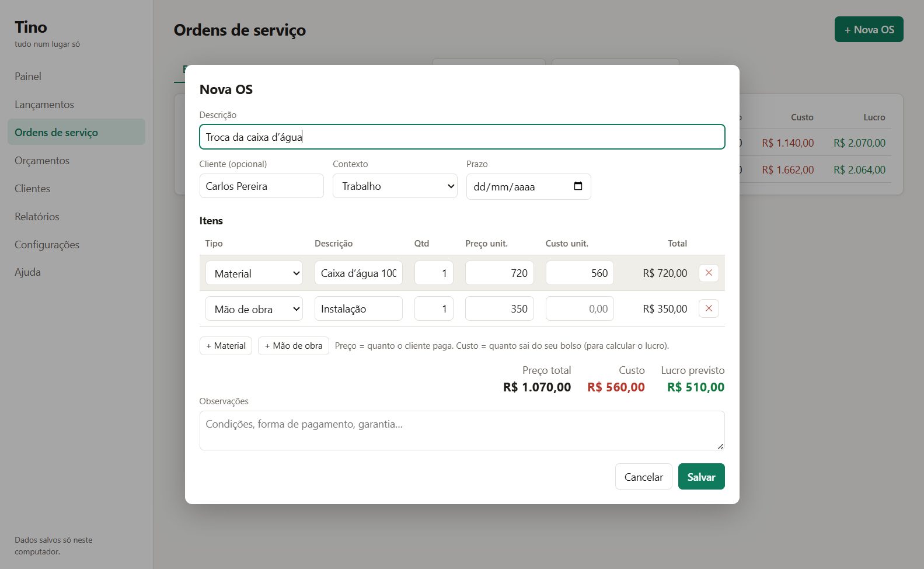Edit the unit cost 560 field

pyautogui.click(x=580, y=273)
